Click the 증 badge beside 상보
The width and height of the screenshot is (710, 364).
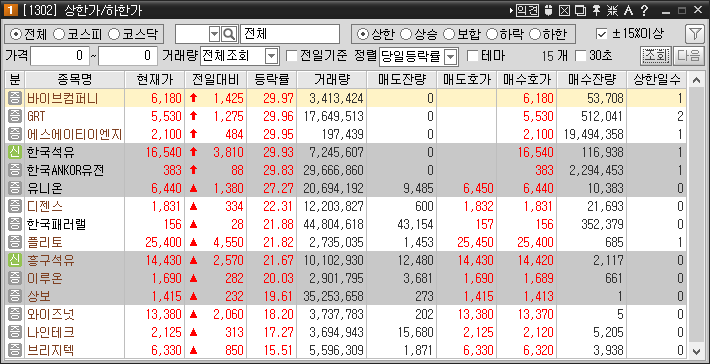point(15,297)
